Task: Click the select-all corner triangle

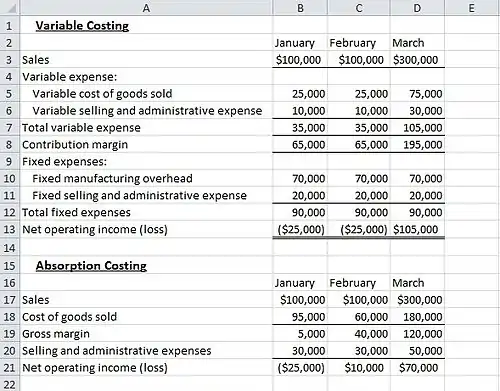Action: [10, 7]
